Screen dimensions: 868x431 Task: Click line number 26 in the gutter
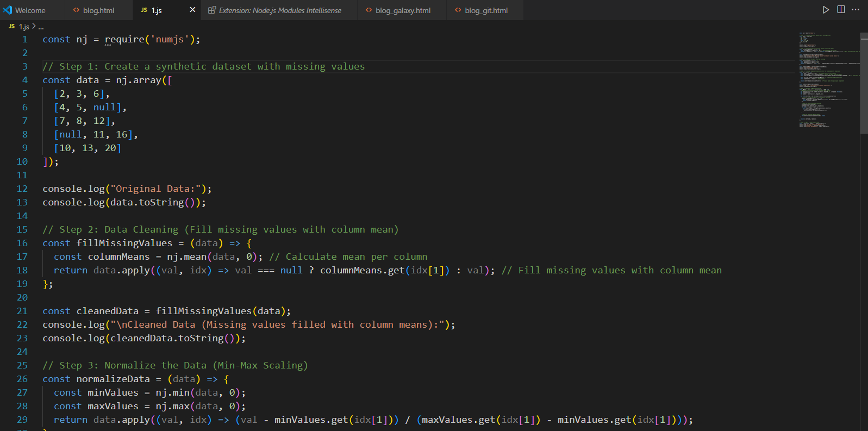pyautogui.click(x=22, y=379)
